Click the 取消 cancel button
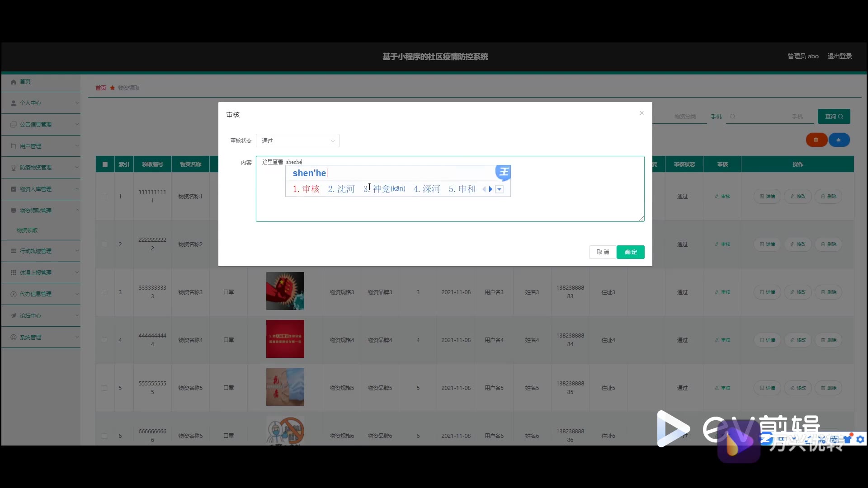 click(603, 252)
